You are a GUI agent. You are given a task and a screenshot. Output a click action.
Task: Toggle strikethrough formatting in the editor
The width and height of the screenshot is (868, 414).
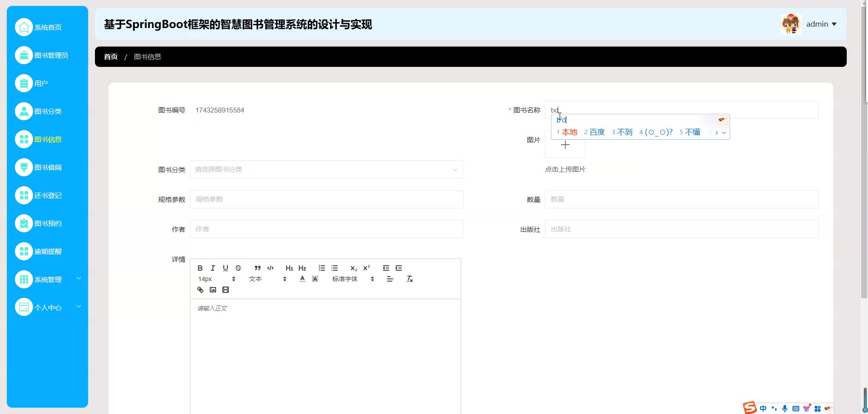coord(238,268)
